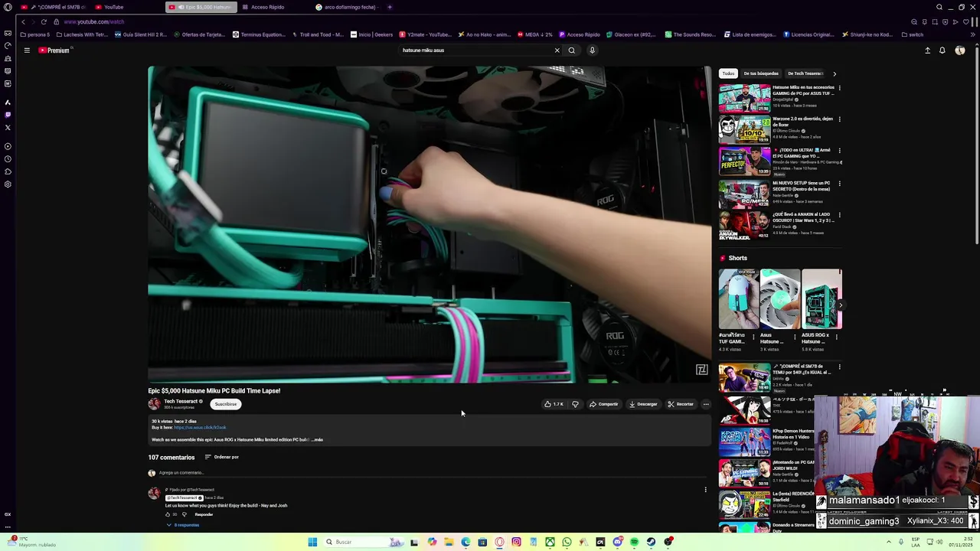Expand the description with ...más
980x551 pixels.
(x=317, y=440)
